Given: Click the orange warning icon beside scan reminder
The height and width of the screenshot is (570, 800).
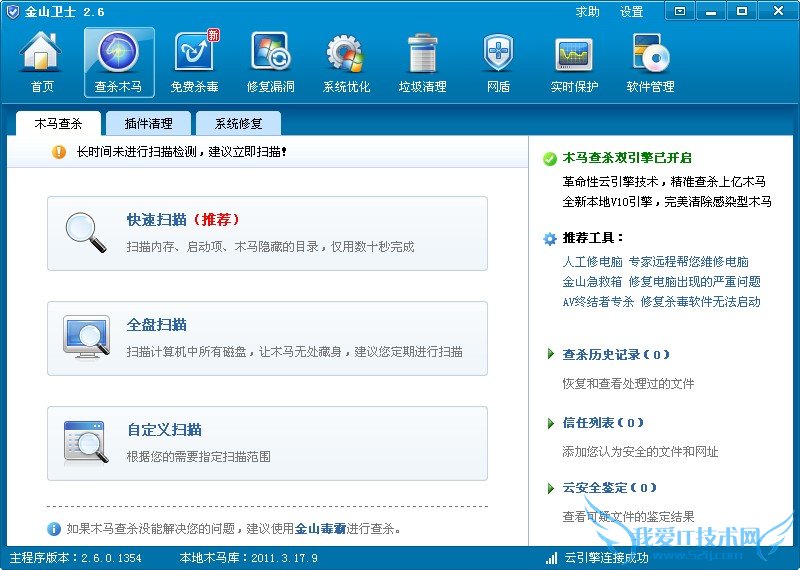Looking at the screenshot, I should click(59, 152).
